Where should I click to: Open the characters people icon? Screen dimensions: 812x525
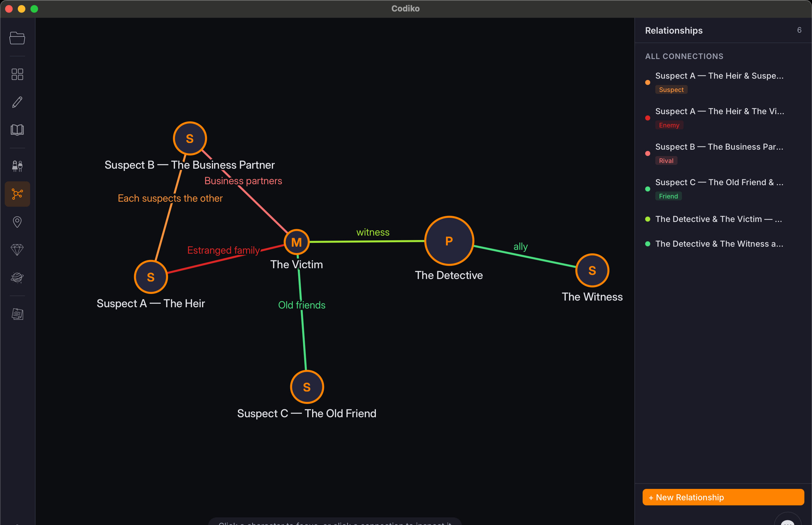pyautogui.click(x=17, y=166)
